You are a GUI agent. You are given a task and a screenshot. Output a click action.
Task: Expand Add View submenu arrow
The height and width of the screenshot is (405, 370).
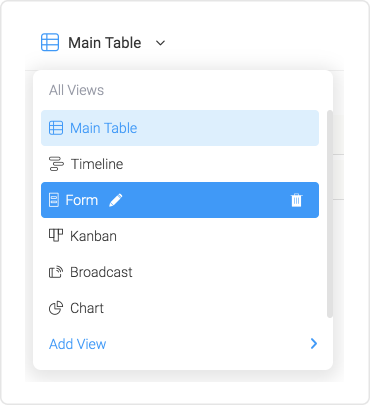[x=314, y=344]
